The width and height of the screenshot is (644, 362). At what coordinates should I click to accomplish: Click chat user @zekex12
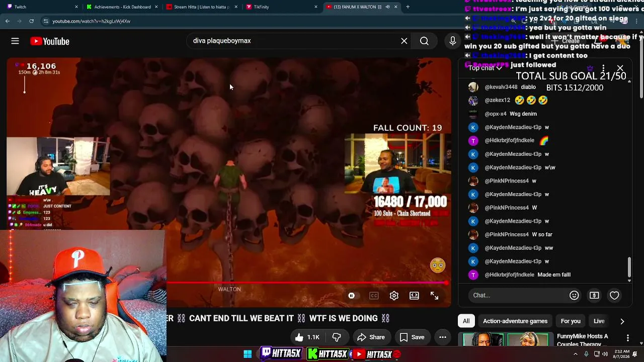tap(498, 101)
